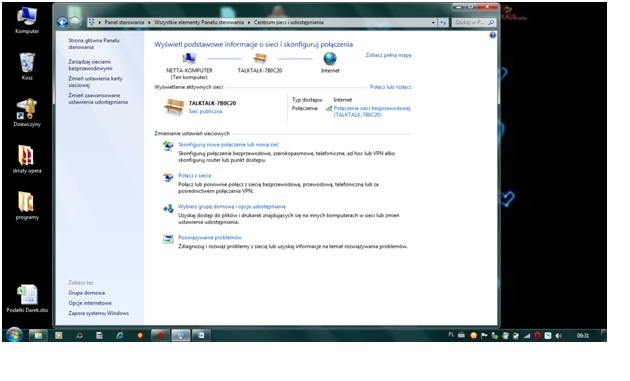Open Zapora systemu Windows link
Image resolution: width=630 pixels, height=381 pixels.
[x=98, y=313]
